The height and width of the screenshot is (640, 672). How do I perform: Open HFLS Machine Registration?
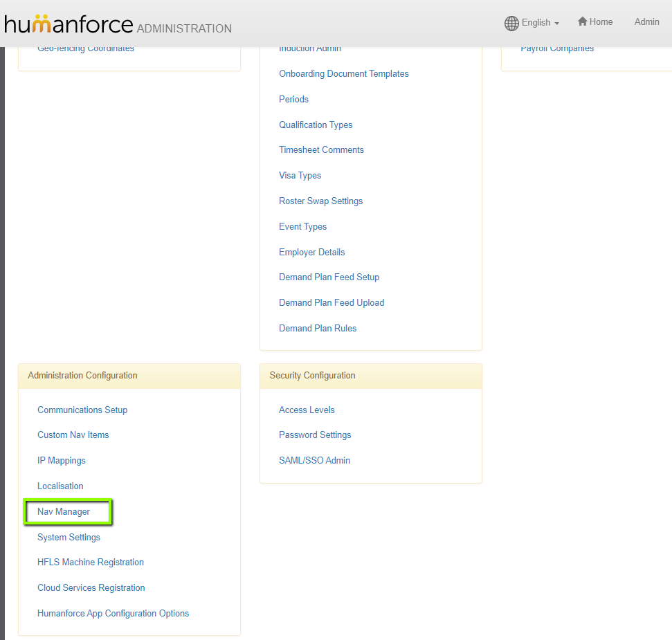91,562
